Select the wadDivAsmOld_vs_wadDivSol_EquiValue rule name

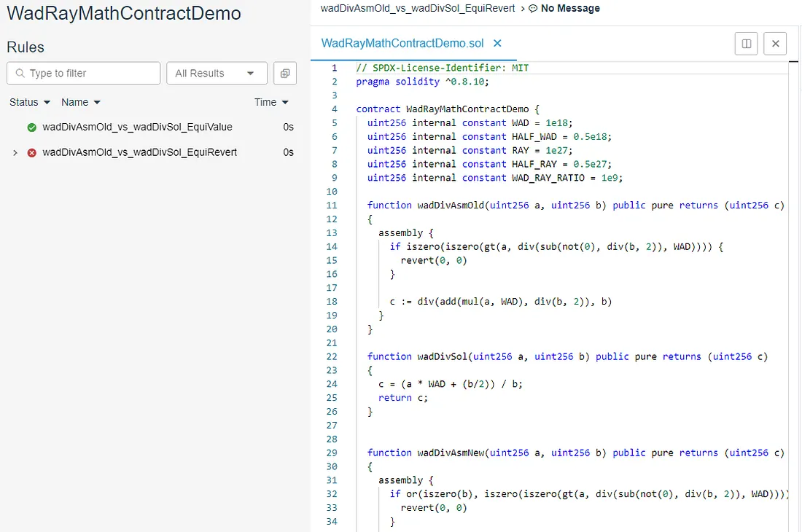[137, 128]
